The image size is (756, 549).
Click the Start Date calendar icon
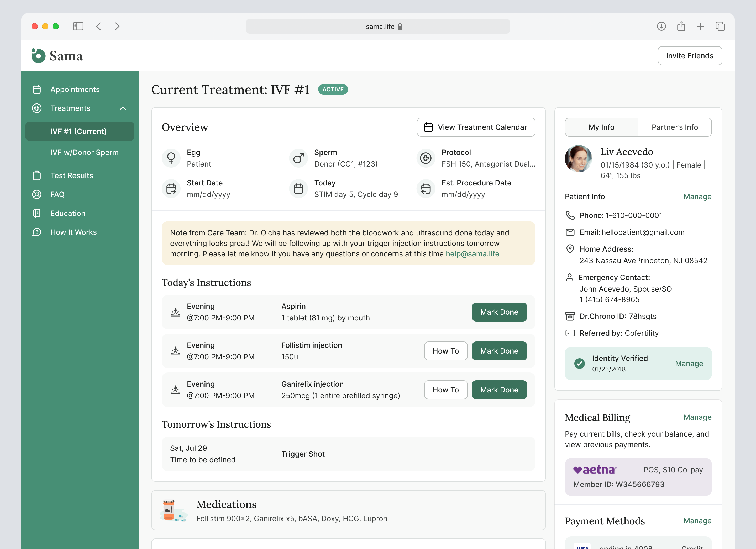coord(171,189)
